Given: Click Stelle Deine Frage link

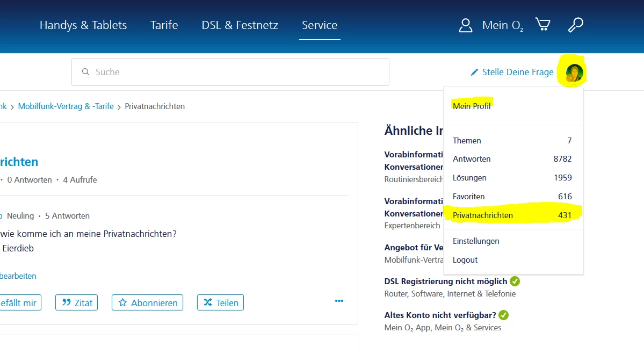Looking at the screenshot, I should point(517,73).
